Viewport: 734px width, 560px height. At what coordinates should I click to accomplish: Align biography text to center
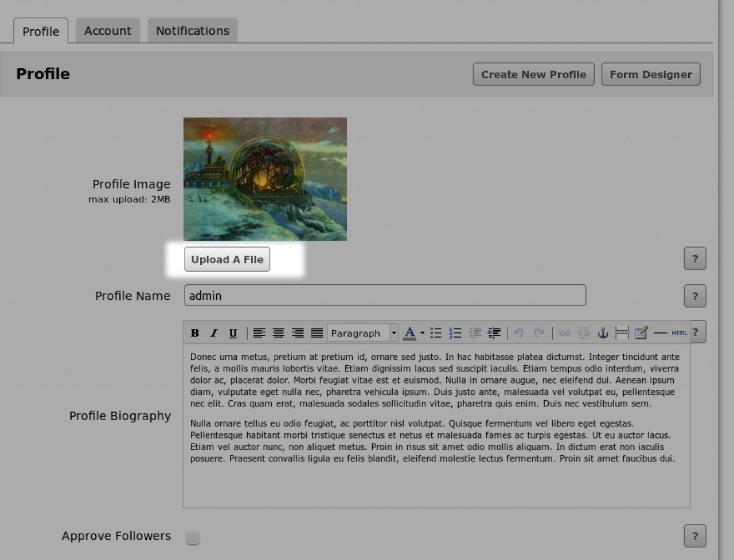tap(279, 333)
